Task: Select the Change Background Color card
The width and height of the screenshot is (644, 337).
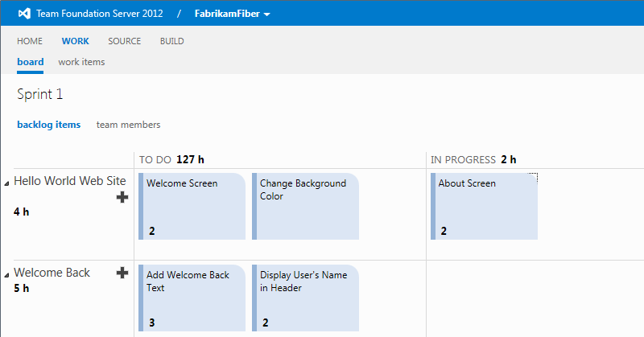Action: 305,206
